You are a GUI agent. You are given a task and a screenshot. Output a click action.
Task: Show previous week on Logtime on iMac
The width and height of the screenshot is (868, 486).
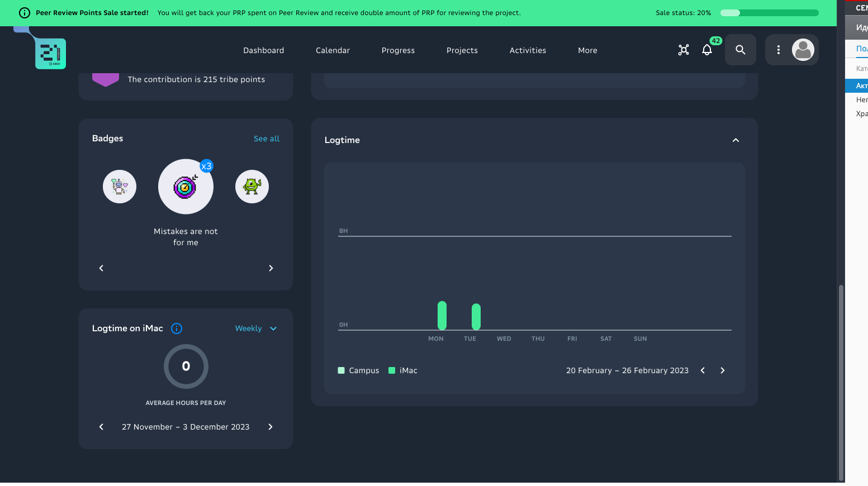point(101,427)
